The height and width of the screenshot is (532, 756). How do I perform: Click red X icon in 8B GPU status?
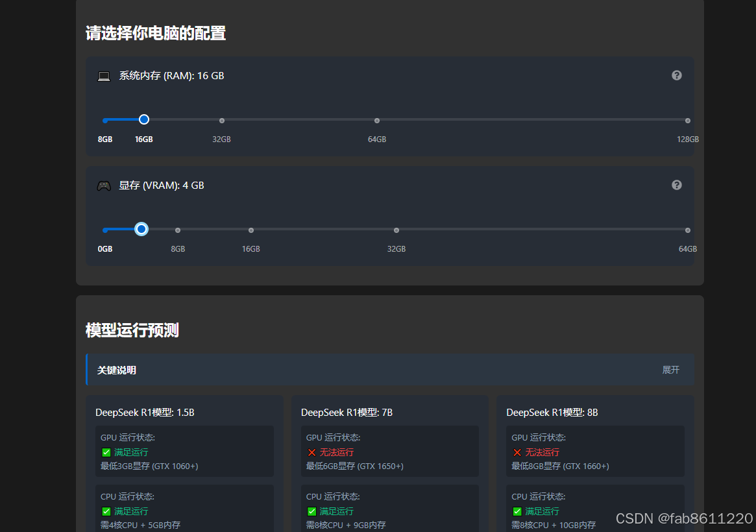517,452
